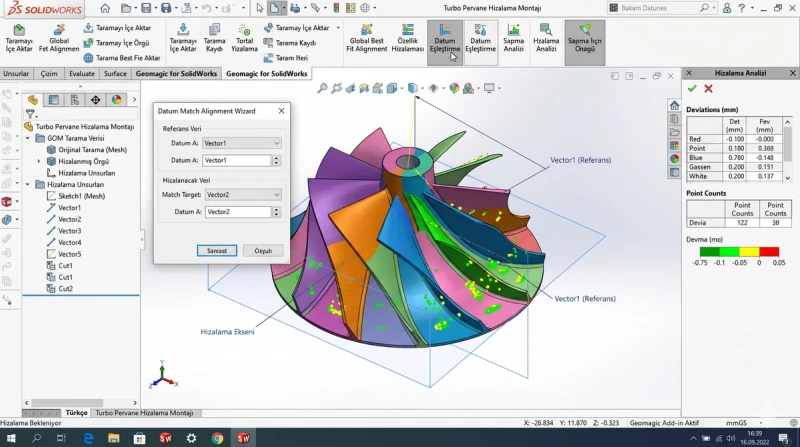Select Orijinal Tarama (Mesh) tree item
The height and width of the screenshot is (447, 800).
click(x=87, y=150)
